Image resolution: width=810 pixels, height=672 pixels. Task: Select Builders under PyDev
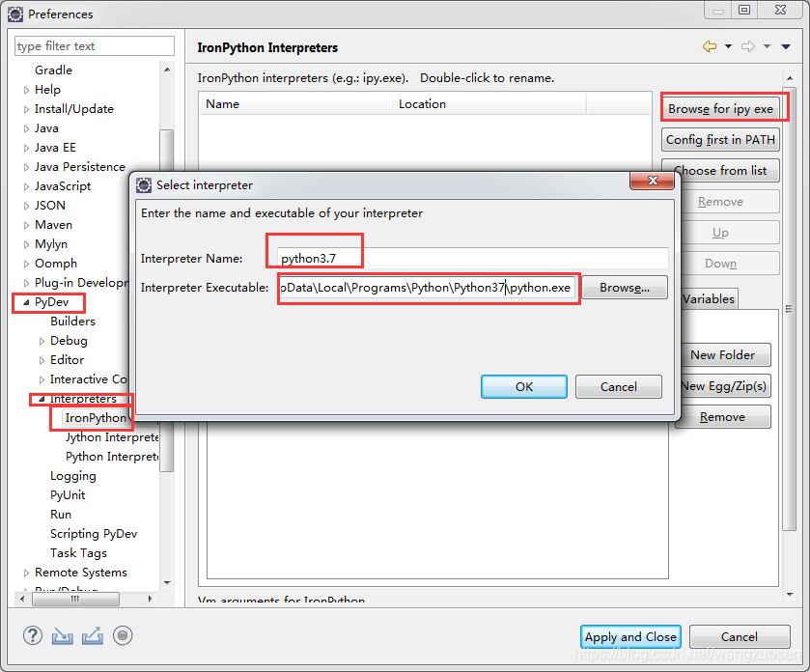(x=72, y=322)
